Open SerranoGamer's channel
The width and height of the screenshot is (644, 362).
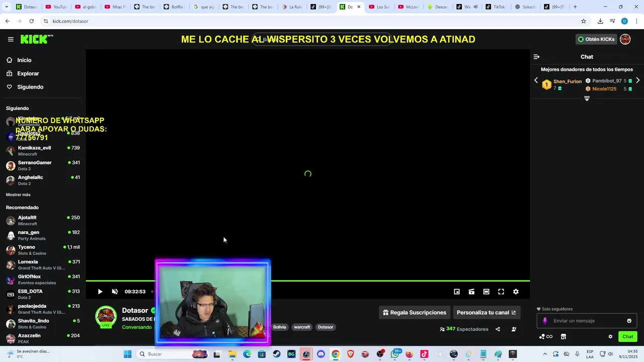point(43,165)
